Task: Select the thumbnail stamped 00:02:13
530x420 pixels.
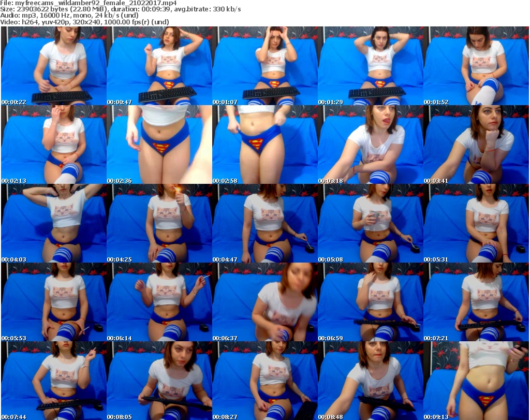Action: click(x=54, y=144)
